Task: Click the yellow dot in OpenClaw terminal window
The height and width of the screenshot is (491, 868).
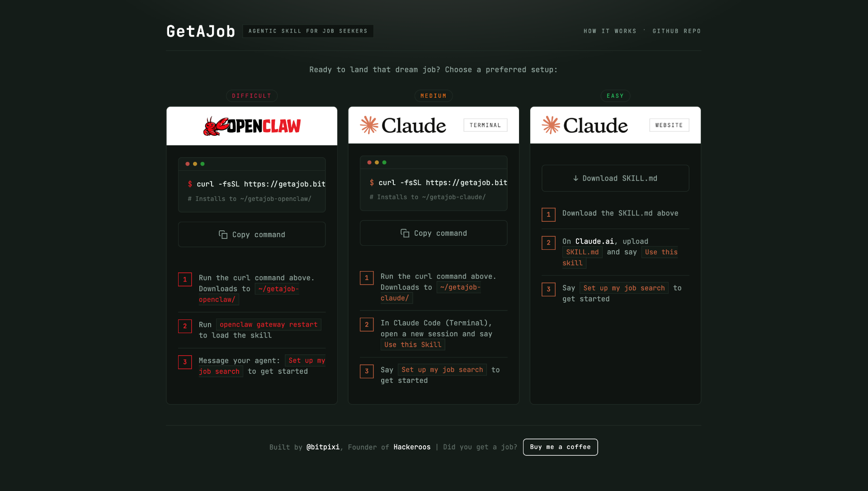Action: (195, 164)
